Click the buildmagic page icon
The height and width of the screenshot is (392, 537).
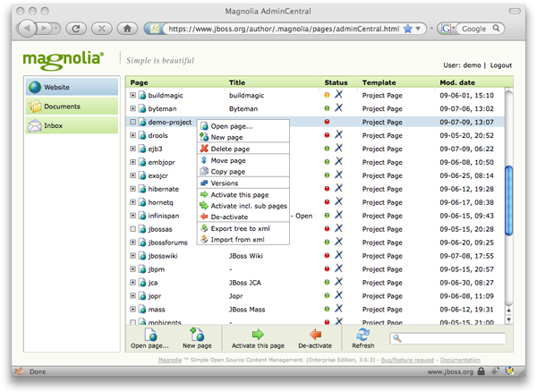[x=142, y=95]
